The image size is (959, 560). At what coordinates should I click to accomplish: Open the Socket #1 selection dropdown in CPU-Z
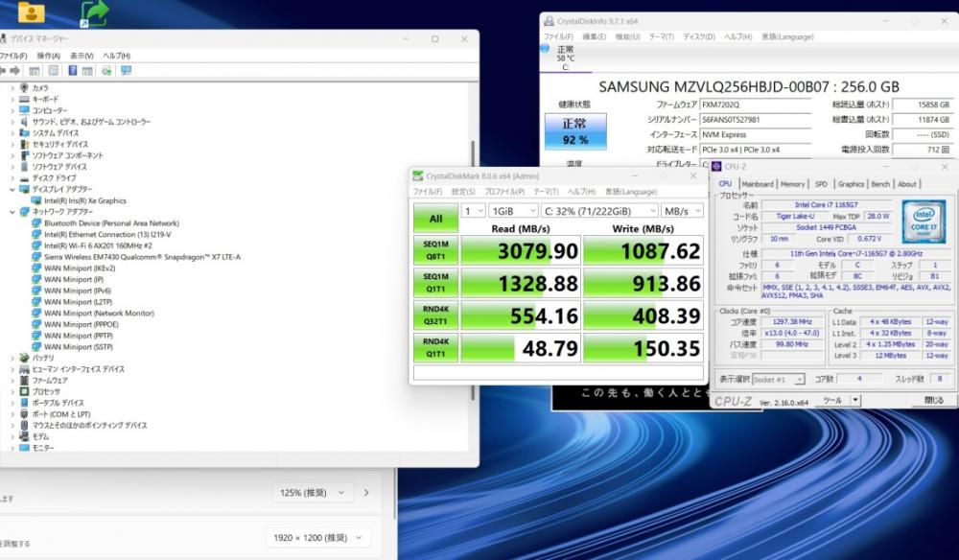pos(778,380)
